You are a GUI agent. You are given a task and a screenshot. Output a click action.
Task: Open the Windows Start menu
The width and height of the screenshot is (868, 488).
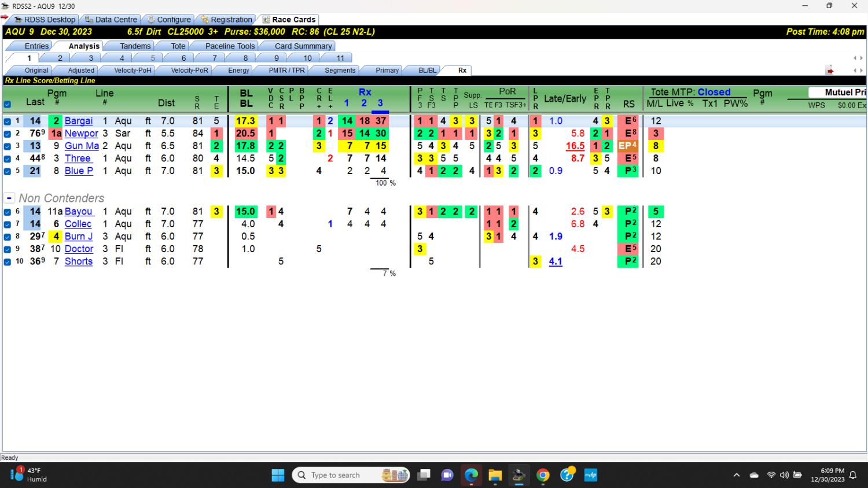tap(278, 475)
